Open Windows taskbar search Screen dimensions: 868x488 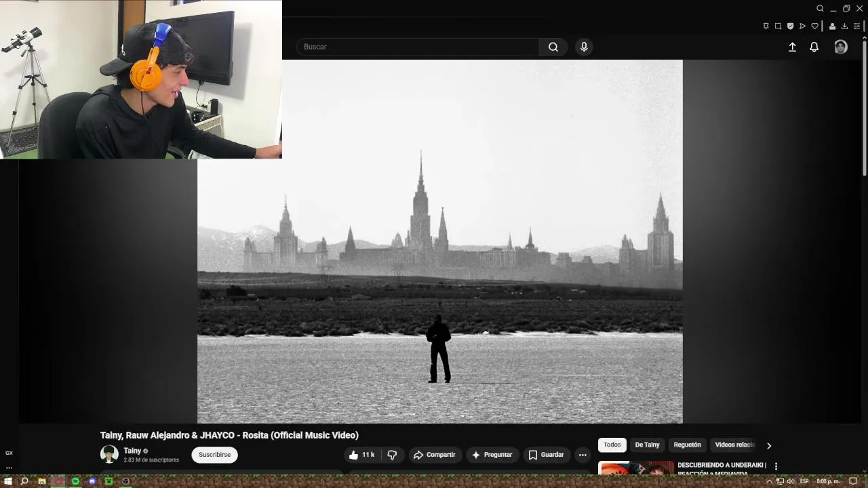[x=24, y=481]
